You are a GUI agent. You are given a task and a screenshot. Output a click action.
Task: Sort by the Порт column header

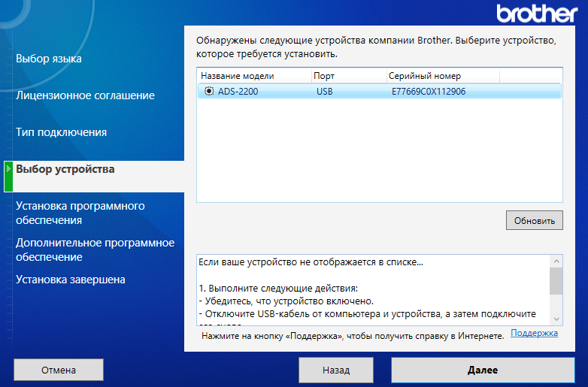pyautogui.click(x=349, y=76)
